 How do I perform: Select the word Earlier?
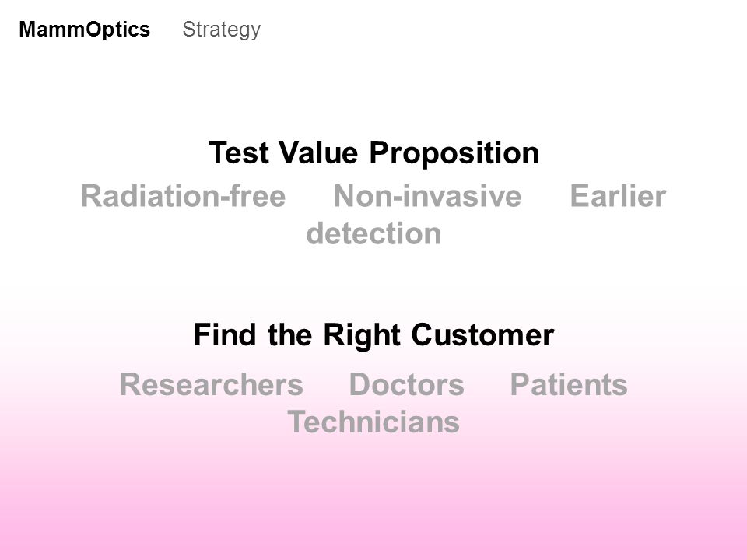(x=618, y=196)
